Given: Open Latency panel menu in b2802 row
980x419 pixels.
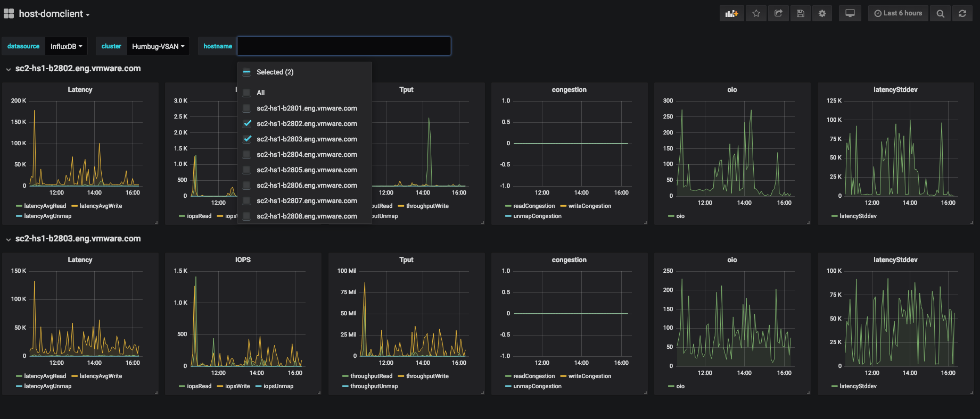Looking at the screenshot, I should 80,90.
